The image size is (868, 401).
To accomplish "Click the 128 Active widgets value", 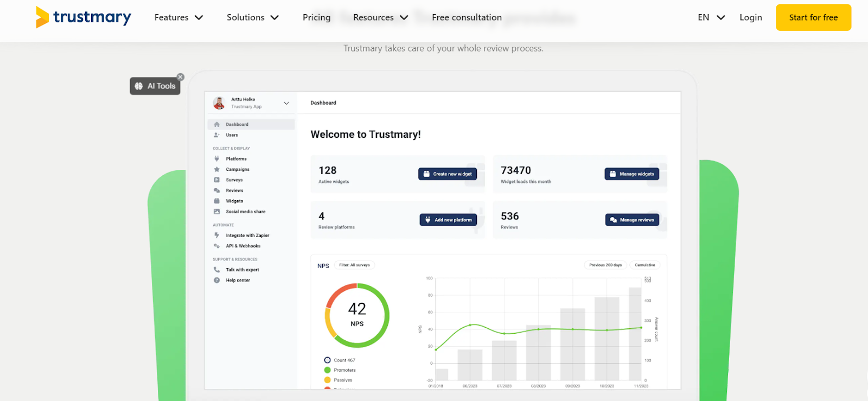I will 328,170.
